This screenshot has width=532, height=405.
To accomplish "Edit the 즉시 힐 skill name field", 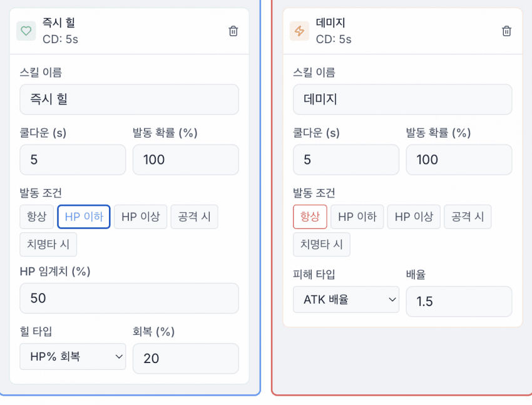I will (x=129, y=100).
